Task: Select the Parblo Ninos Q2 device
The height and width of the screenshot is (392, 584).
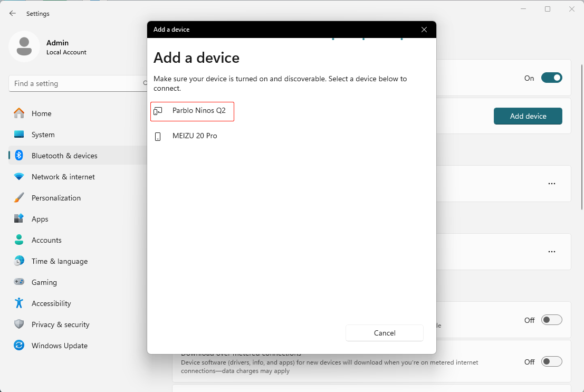Action: tap(192, 111)
